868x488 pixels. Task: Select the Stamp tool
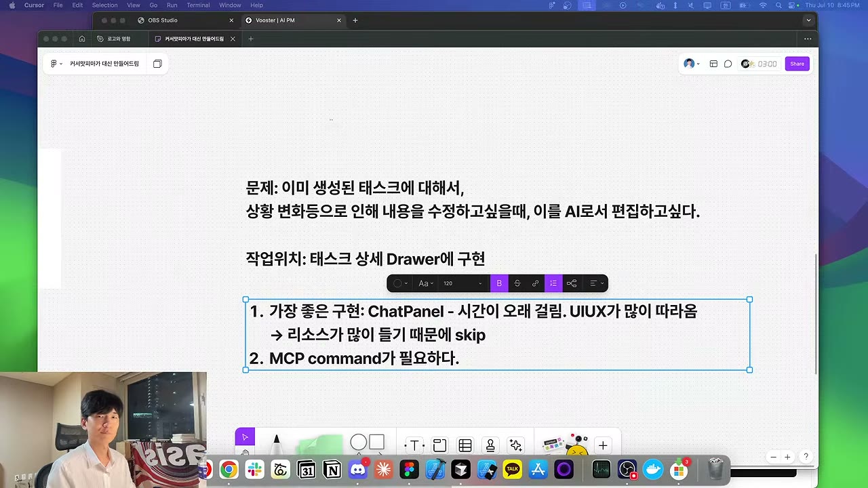pyautogui.click(x=490, y=445)
